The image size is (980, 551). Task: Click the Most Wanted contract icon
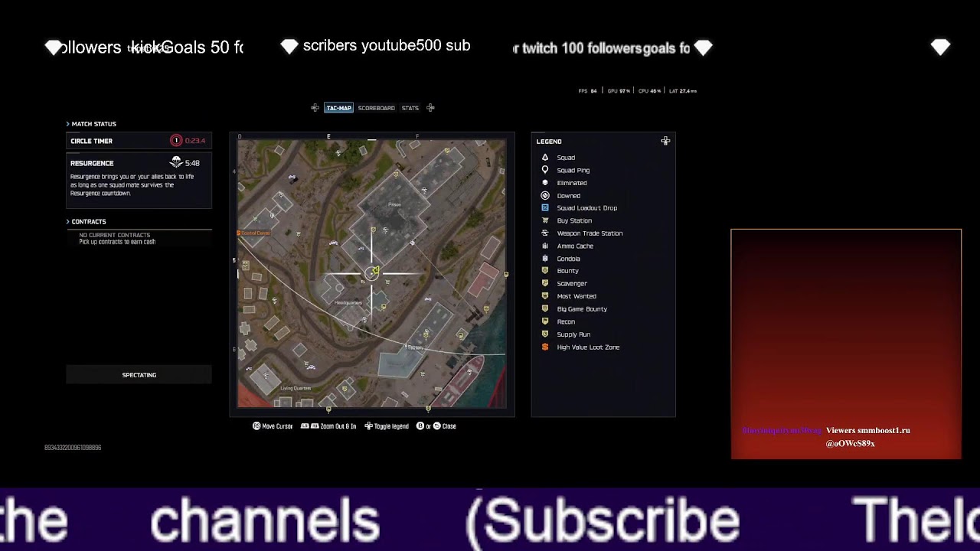545,296
